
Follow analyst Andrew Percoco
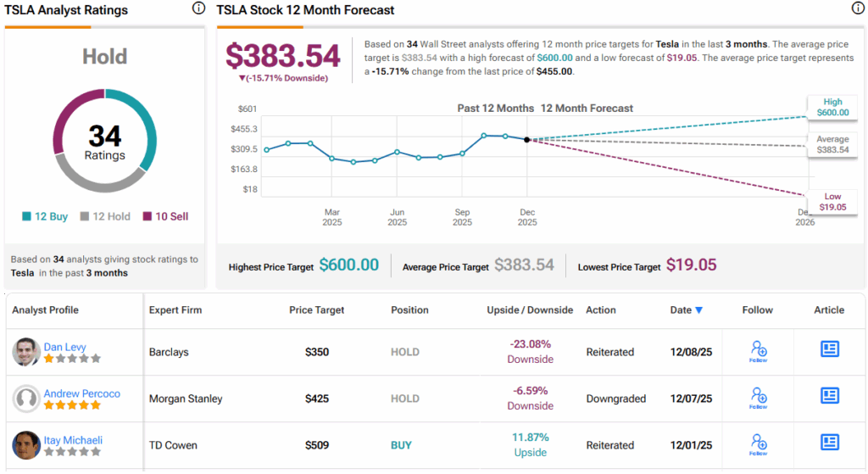point(759,398)
